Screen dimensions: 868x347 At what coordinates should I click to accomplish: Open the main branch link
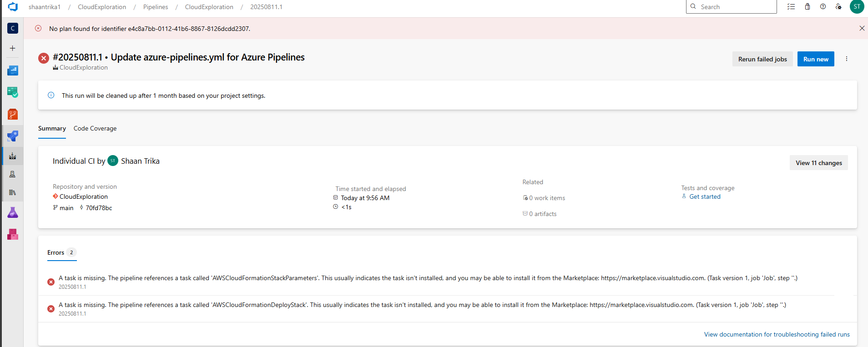[x=63, y=208]
